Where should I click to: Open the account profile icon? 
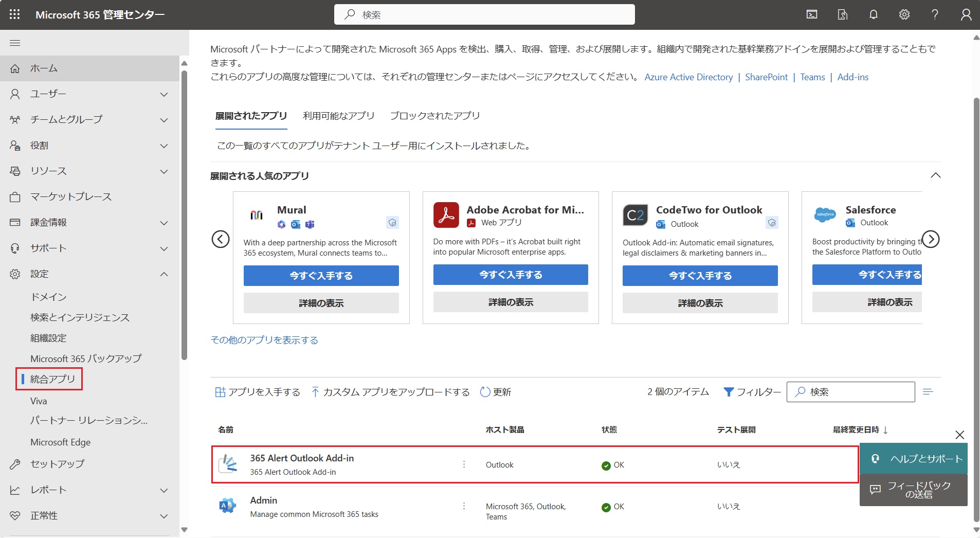tap(966, 14)
